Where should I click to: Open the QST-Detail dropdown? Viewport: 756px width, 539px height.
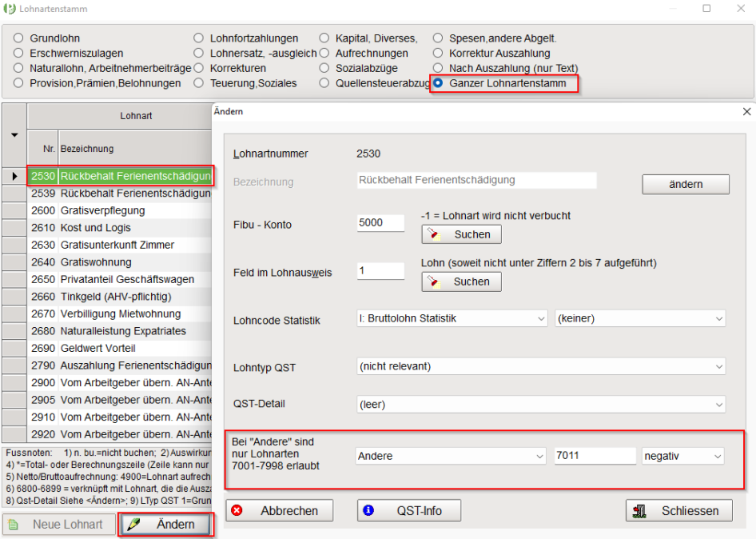tap(541, 404)
